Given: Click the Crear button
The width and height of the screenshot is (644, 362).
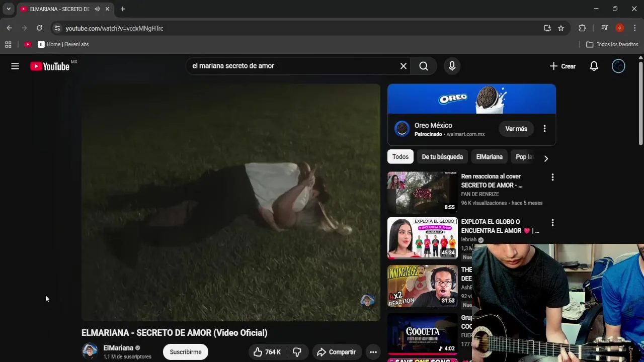Looking at the screenshot, I should (x=562, y=66).
